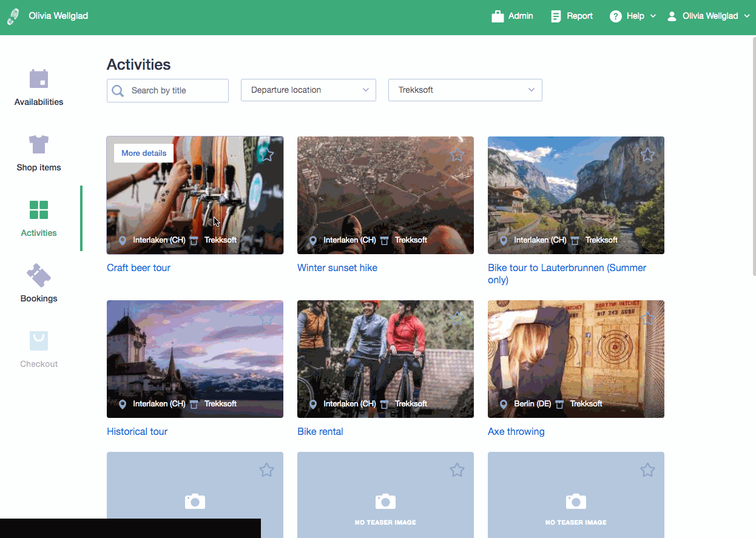Click the Admin briefcase icon
Viewport: 756px width, 538px height.
tap(498, 16)
